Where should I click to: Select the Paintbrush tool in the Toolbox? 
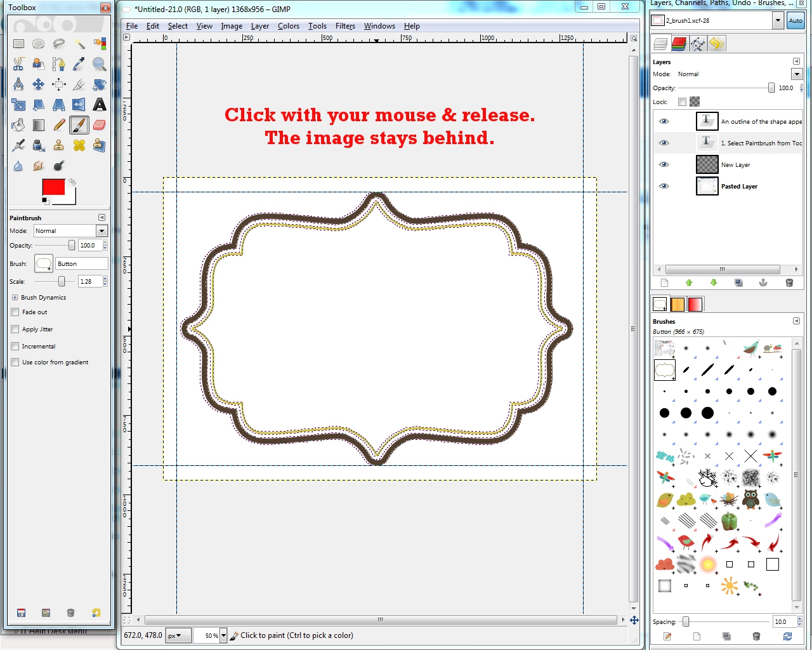79,125
